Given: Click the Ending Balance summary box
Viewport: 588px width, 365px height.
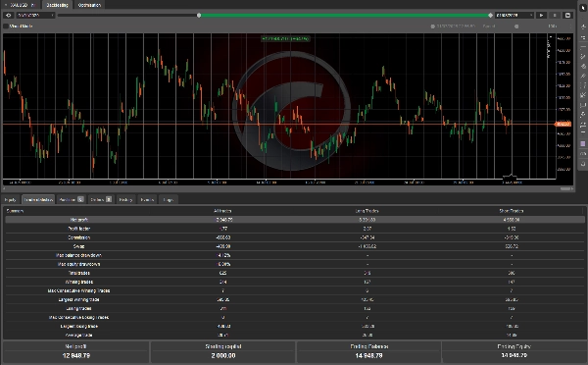Looking at the screenshot, I should [368, 351].
